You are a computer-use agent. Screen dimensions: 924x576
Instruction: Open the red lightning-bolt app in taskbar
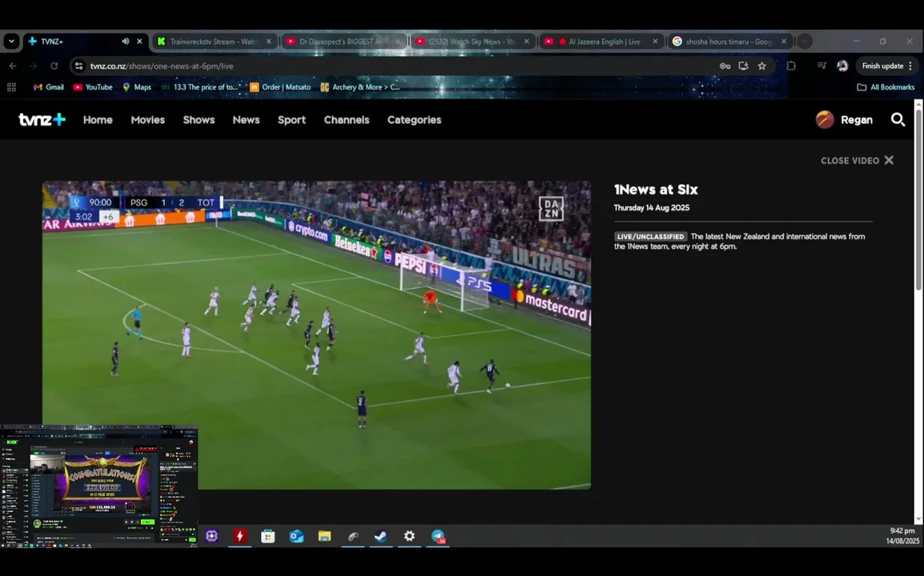[240, 536]
